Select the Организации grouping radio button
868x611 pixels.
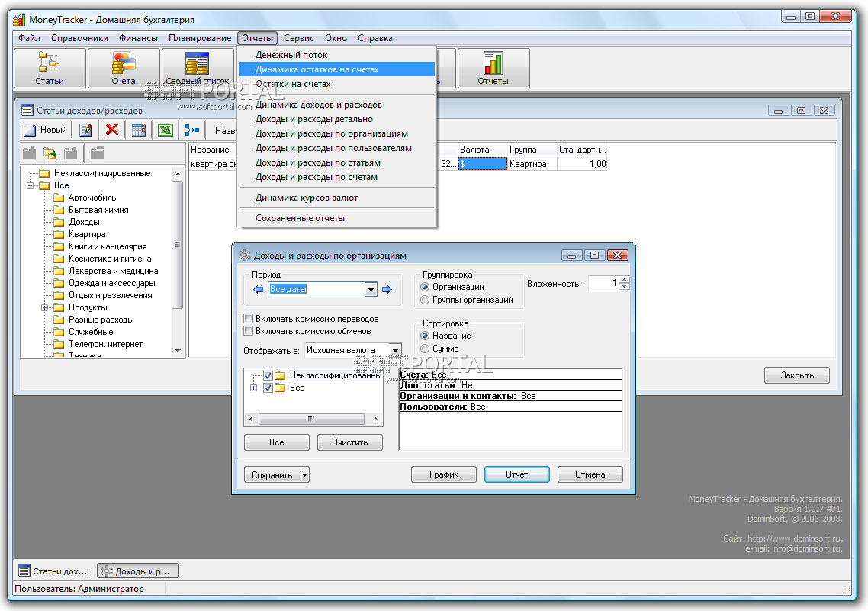click(425, 287)
